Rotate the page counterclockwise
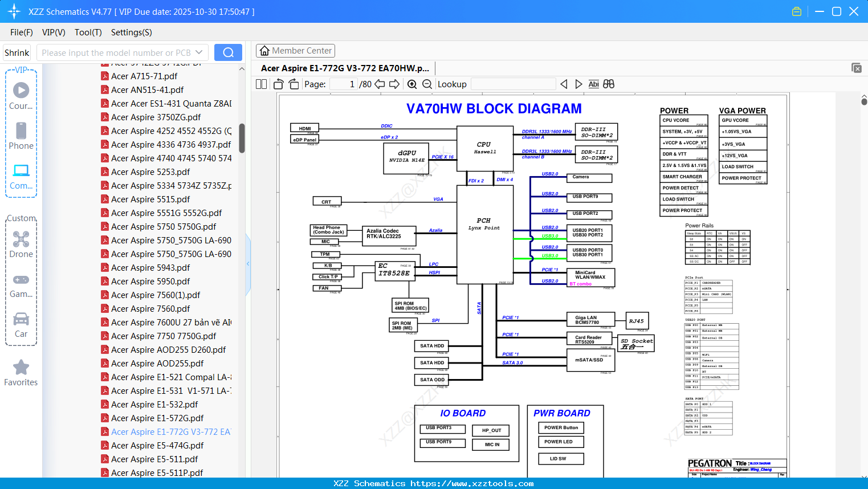868x489 pixels. [x=279, y=84]
